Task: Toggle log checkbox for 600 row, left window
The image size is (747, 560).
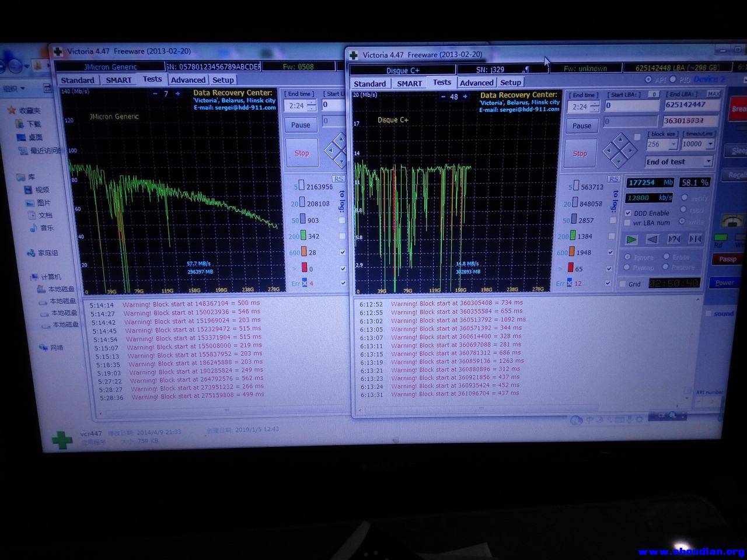Action: coord(343,253)
